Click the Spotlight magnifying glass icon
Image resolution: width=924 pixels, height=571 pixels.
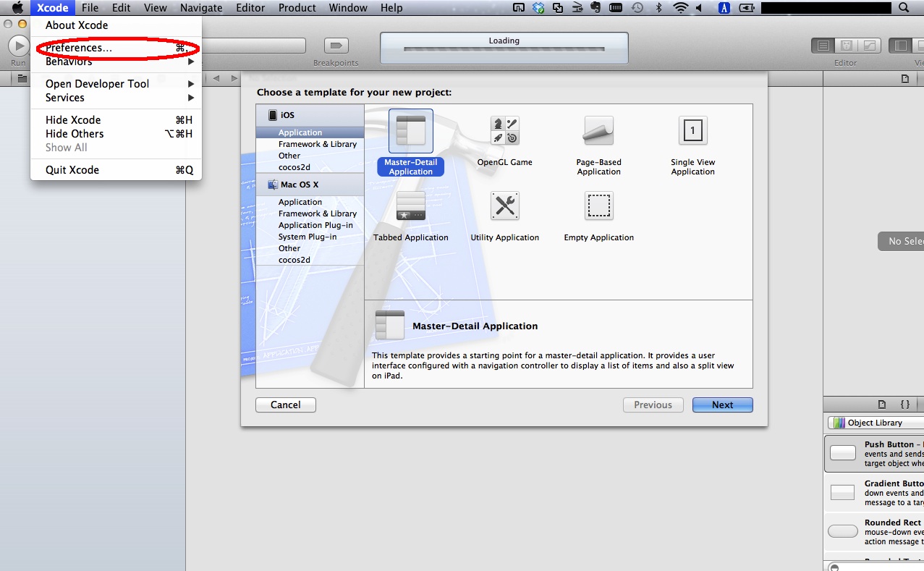(903, 8)
